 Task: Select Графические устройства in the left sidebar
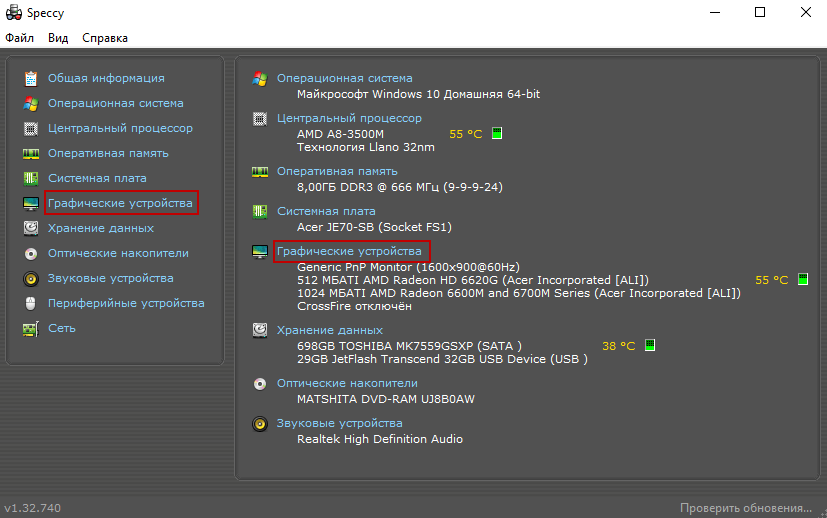coord(120,203)
